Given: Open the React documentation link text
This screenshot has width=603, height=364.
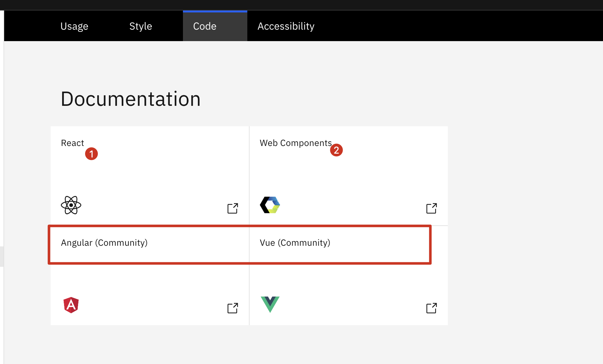Looking at the screenshot, I should [x=72, y=143].
